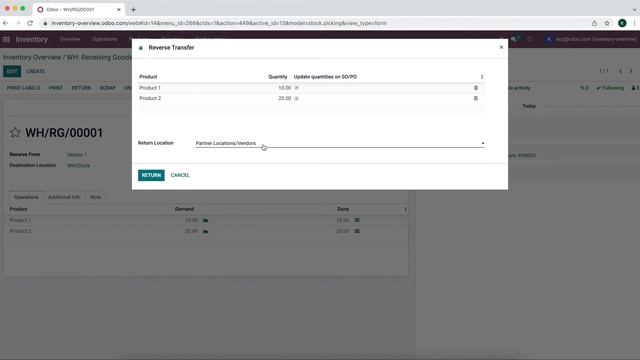Delete the Product 1 line
Screen dimensions: 640x360
pyautogui.click(x=476, y=88)
